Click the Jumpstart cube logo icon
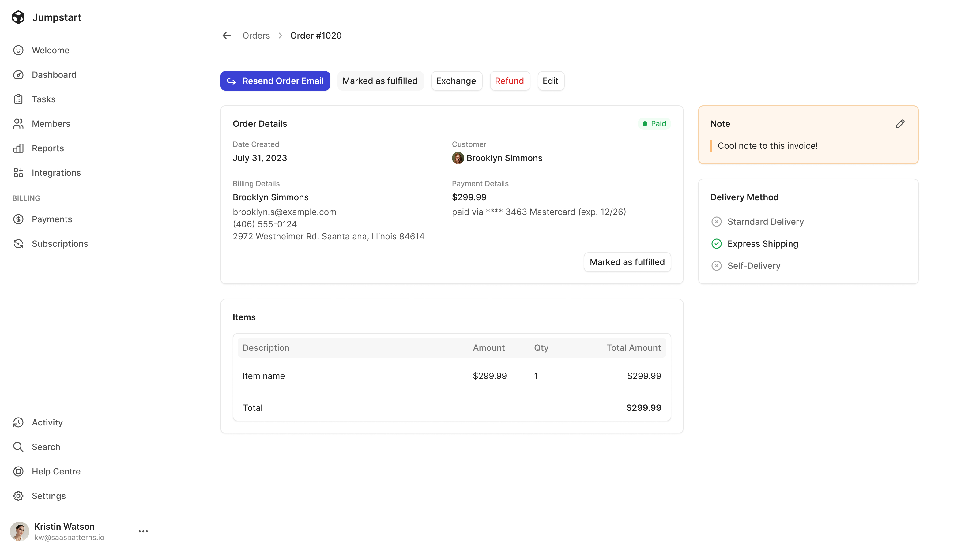The image size is (980, 551). pyautogui.click(x=18, y=17)
